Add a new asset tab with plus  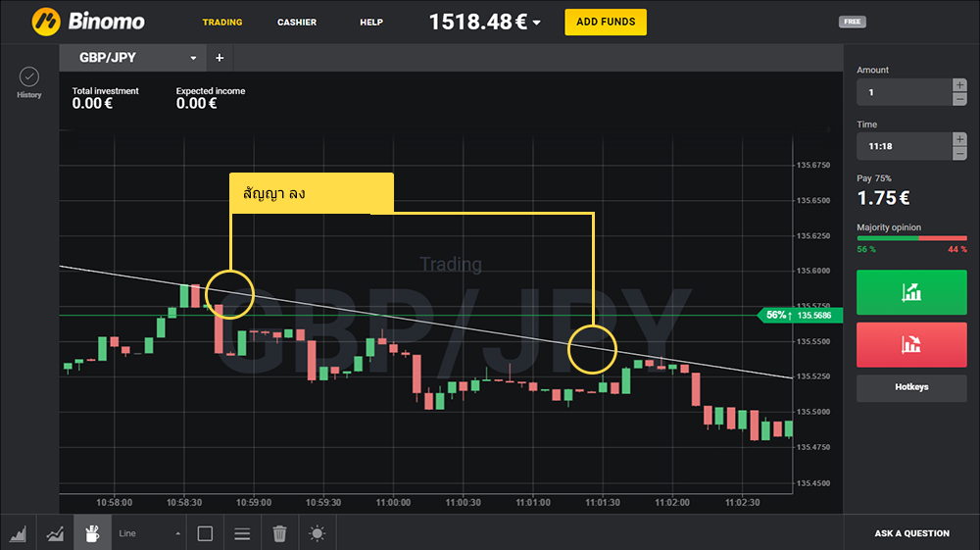pyautogui.click(x=220, y=58)
